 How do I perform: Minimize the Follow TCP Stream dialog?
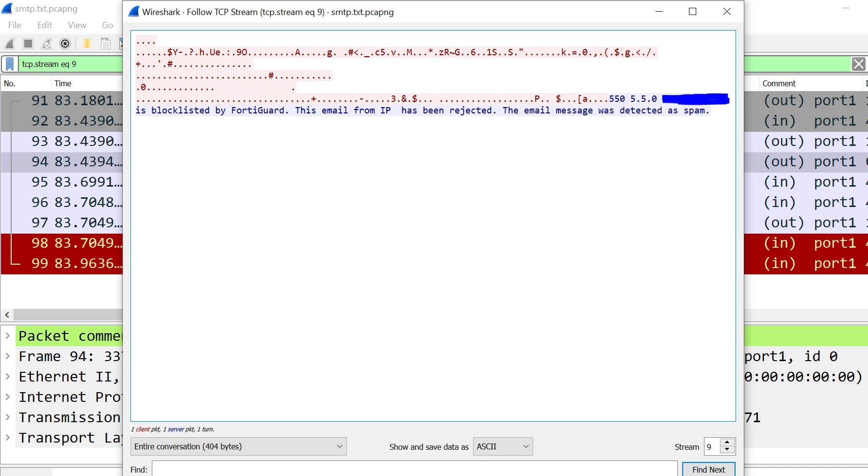[659, 12]
